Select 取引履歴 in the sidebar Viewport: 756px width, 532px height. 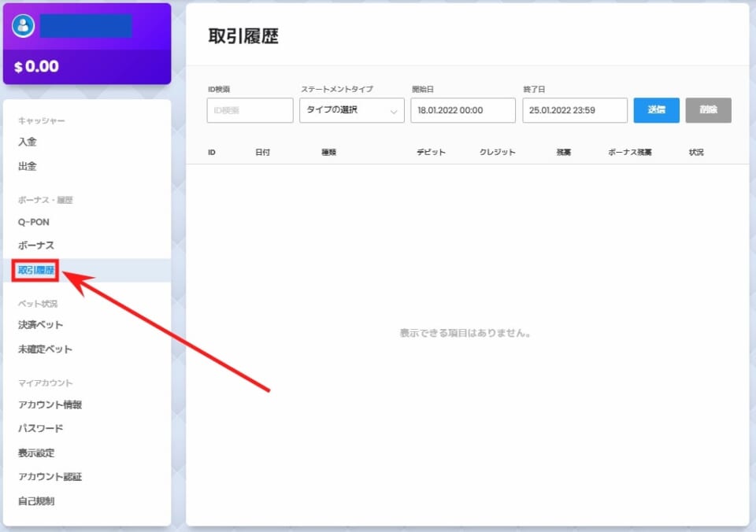tap(36, 270)
